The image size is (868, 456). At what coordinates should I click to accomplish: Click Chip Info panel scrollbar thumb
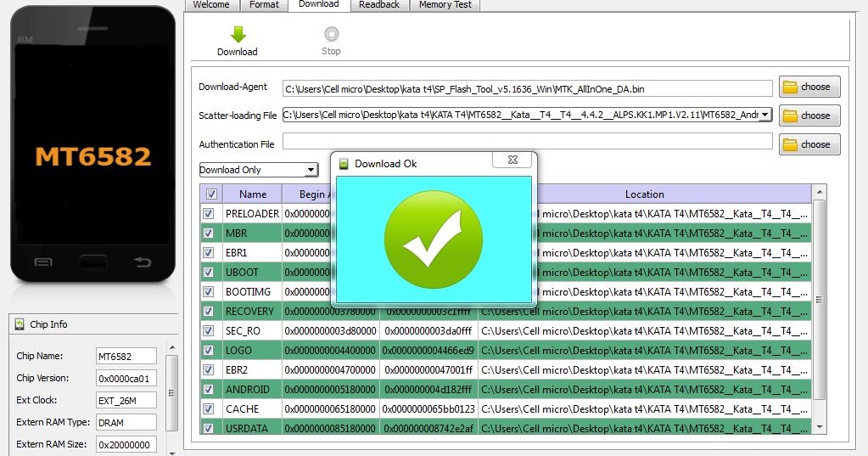tap(172, 393)
